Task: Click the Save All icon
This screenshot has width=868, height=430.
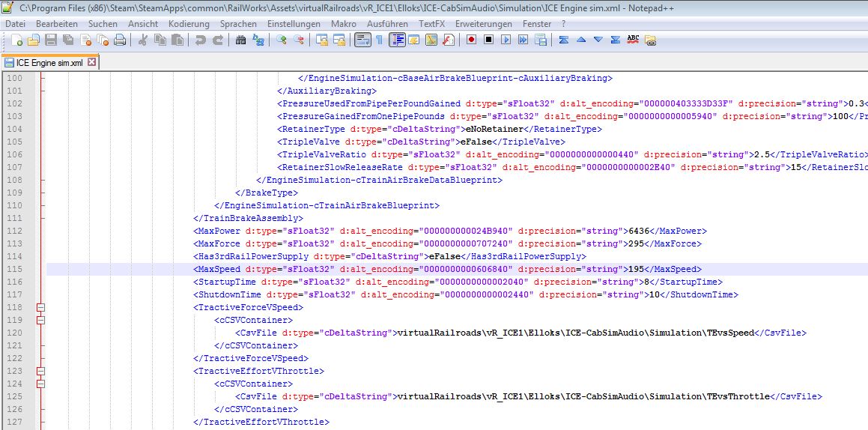Action: coord(68,40)
